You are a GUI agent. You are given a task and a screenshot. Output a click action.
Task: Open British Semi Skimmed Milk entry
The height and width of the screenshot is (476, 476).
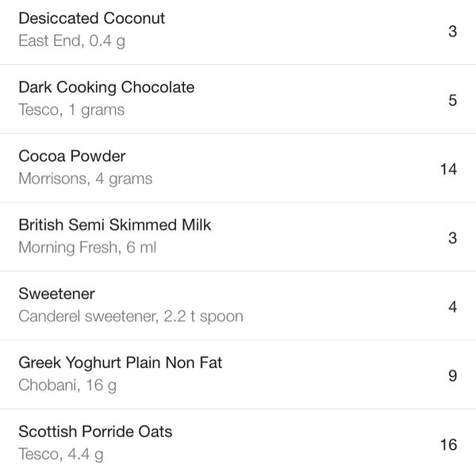click(115, 225)
